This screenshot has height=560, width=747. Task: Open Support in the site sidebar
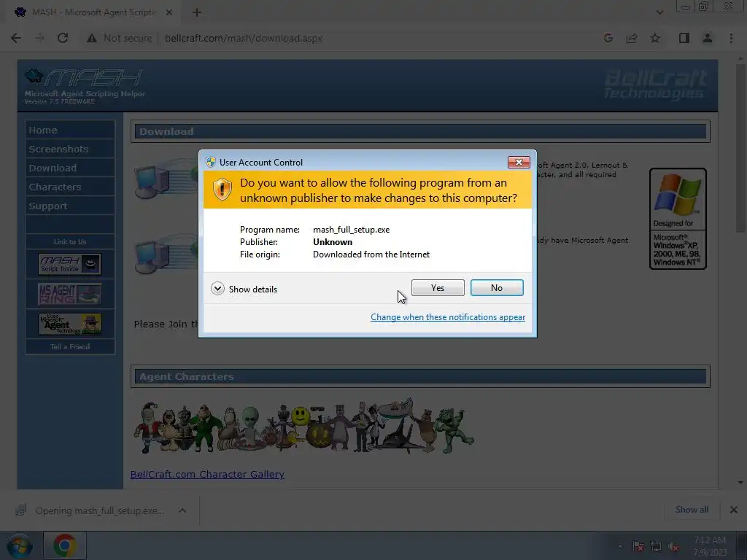(70, 206)
